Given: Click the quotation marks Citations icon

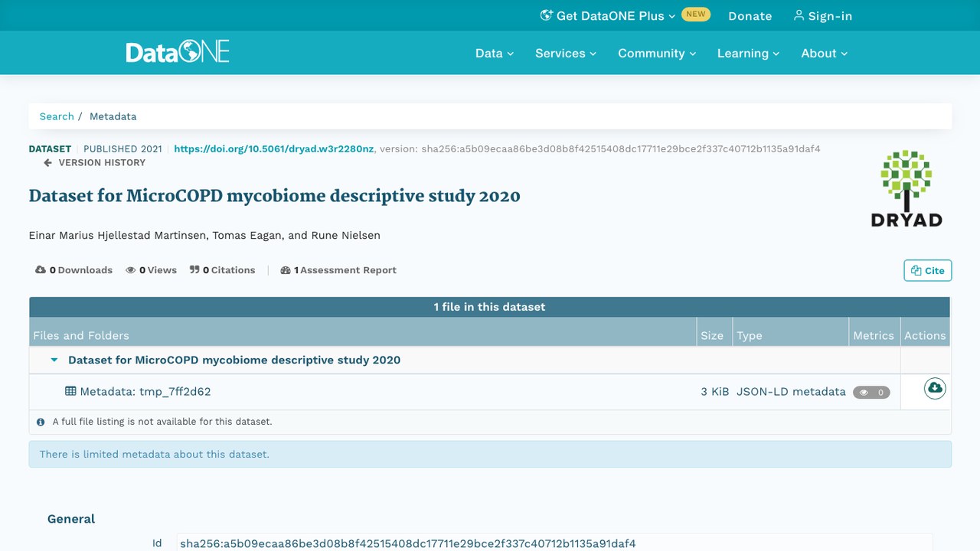Looking at the screenshot, I should 194,270.
